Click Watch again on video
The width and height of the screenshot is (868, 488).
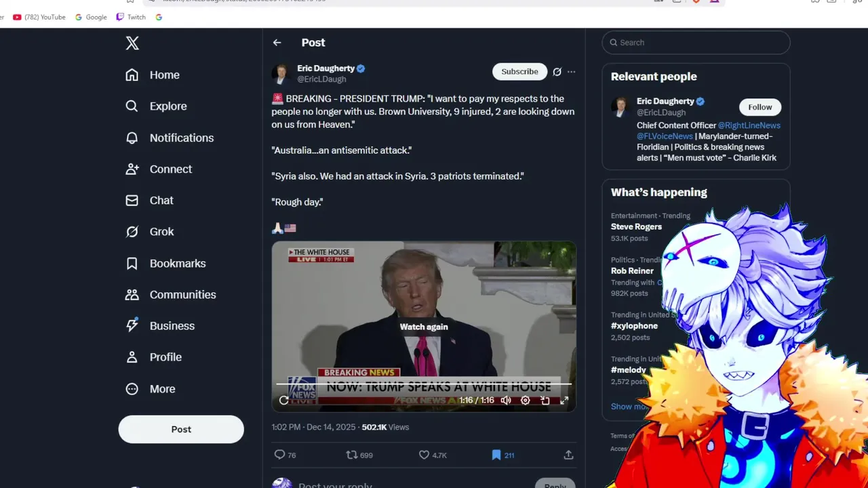click(424, 327)
